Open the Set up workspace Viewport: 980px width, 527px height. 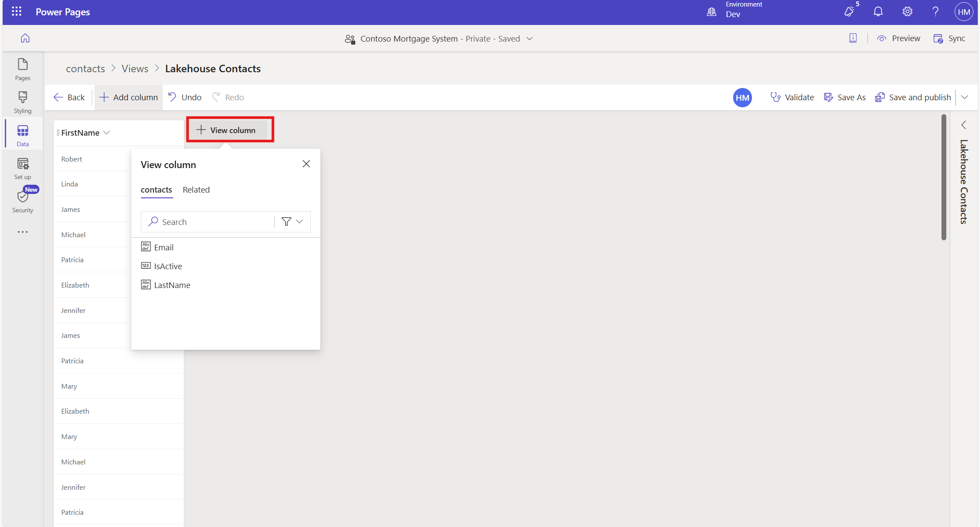pos(23,169)
